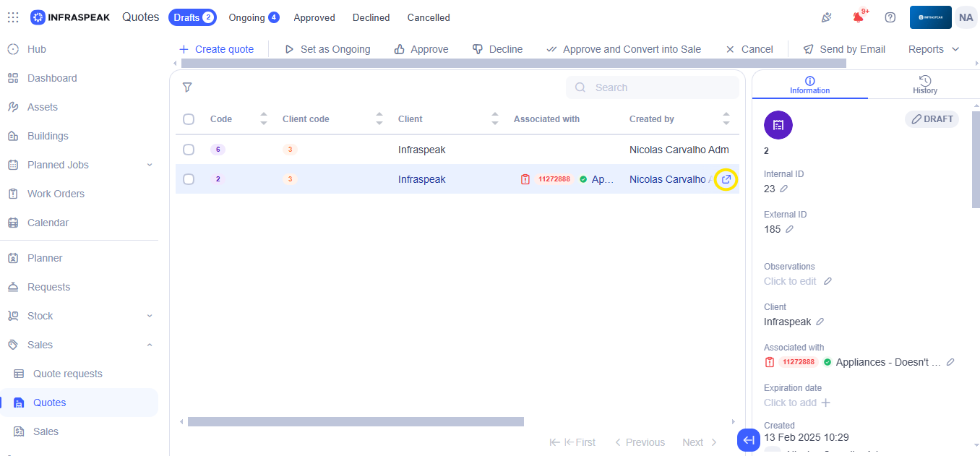Click Create quote button
The image size is (980, 456).
tap(215, 49)
